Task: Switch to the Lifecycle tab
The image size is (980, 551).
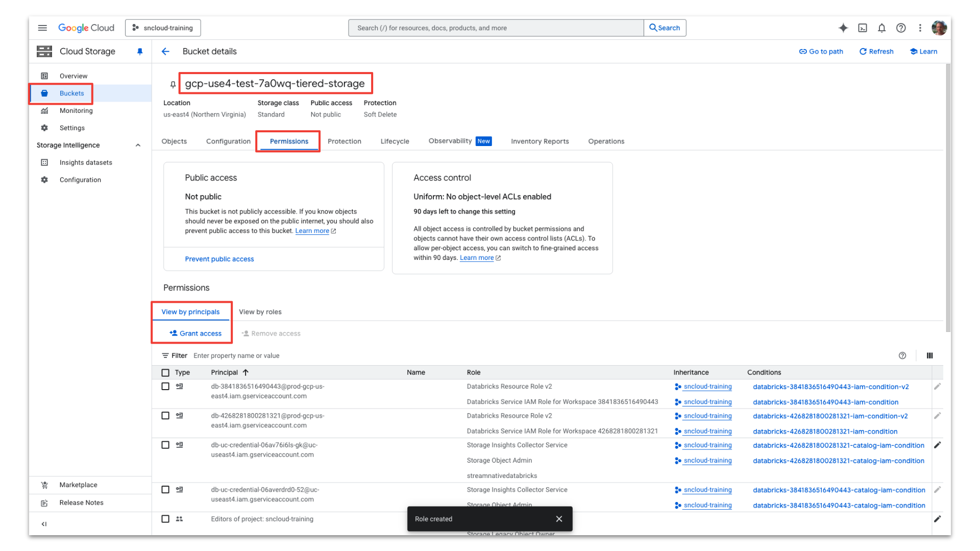Action: tap(395, 141)
